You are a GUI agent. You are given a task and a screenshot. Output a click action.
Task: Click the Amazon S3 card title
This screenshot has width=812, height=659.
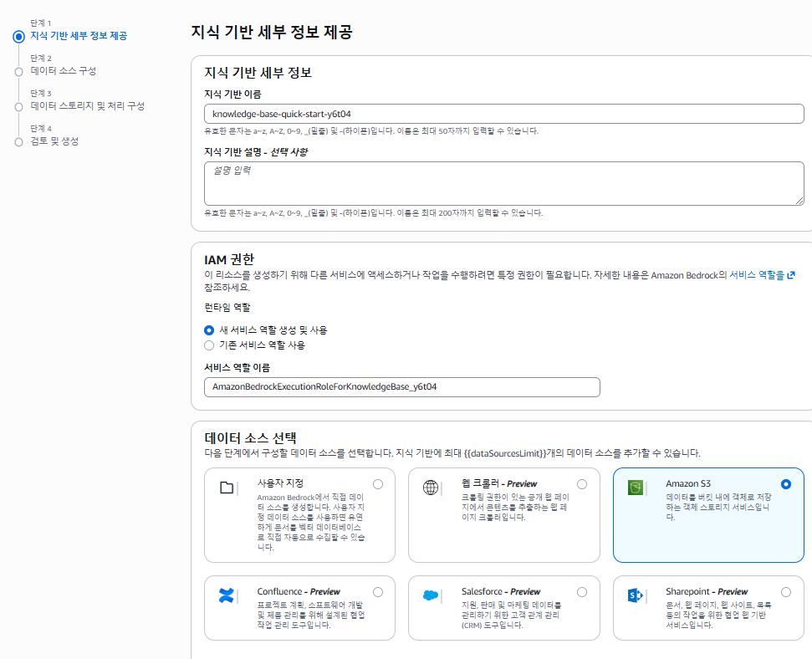click(687, 483)
